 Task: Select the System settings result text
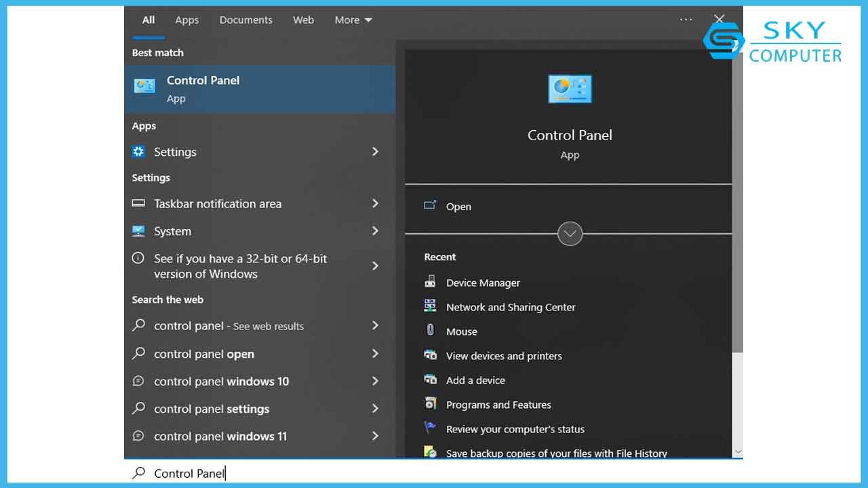172,231
